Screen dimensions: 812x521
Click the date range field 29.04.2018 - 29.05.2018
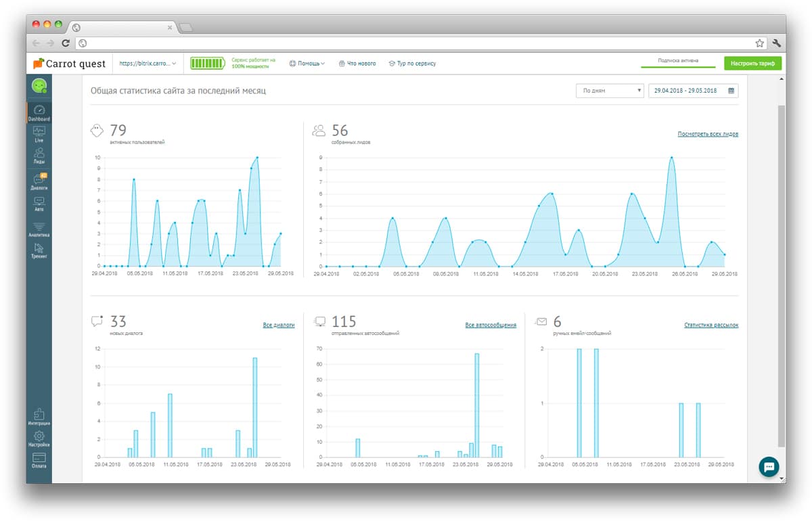(693, 91)
